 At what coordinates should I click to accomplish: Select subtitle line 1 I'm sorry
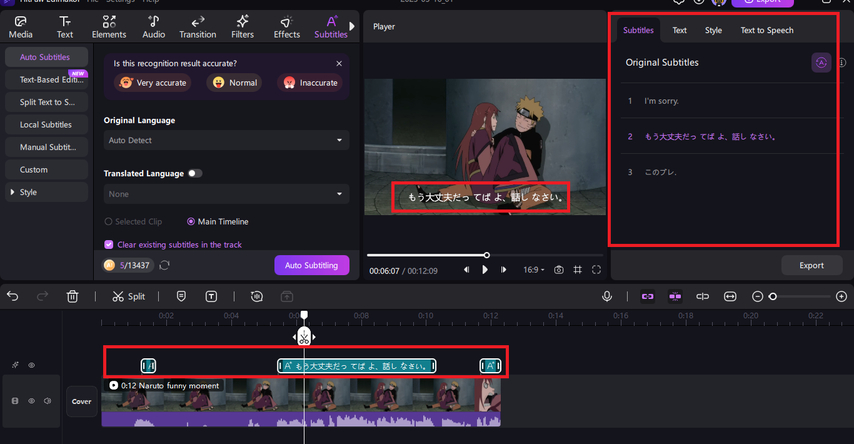tap(731, 101)
